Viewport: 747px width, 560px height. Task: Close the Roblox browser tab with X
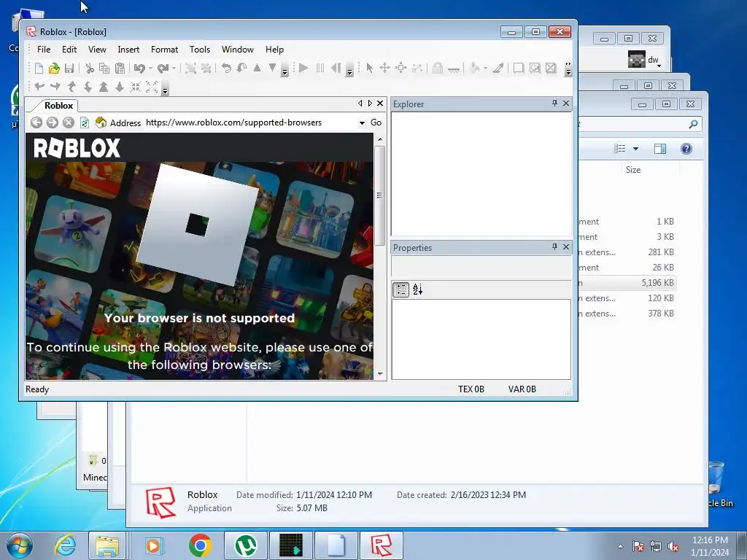(380, 104)
